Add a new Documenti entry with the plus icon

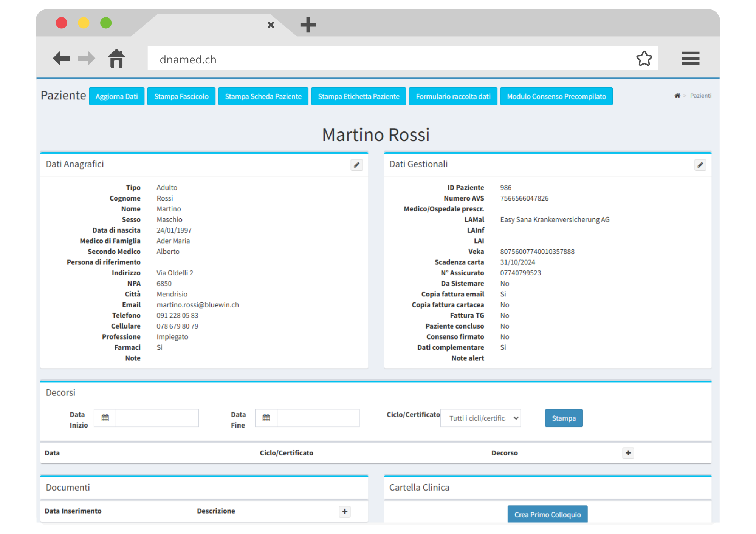pos(345,511)
